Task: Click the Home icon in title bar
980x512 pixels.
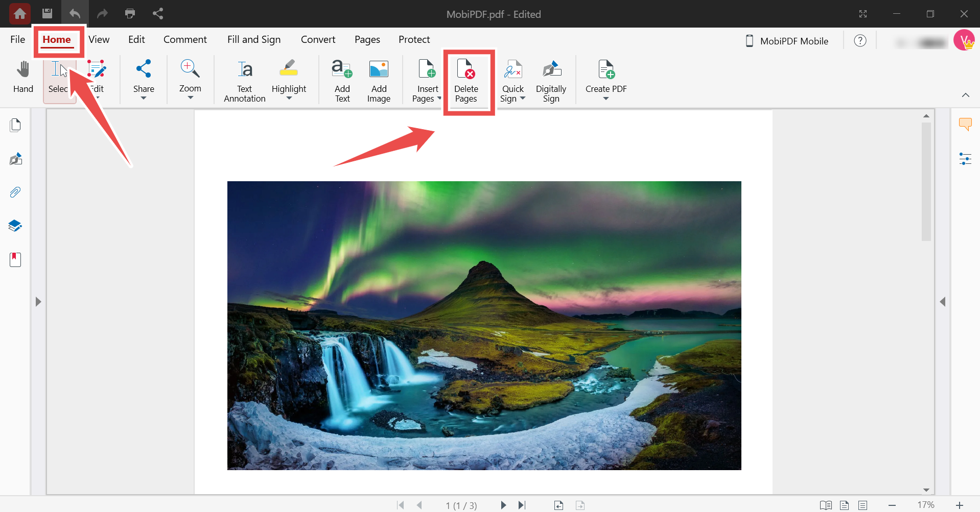Action: [x=20, y=14]
